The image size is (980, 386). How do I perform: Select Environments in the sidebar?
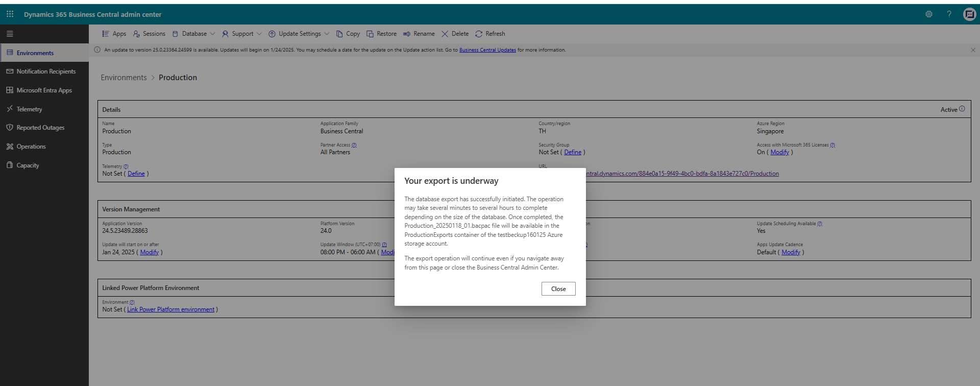(44, 53)
